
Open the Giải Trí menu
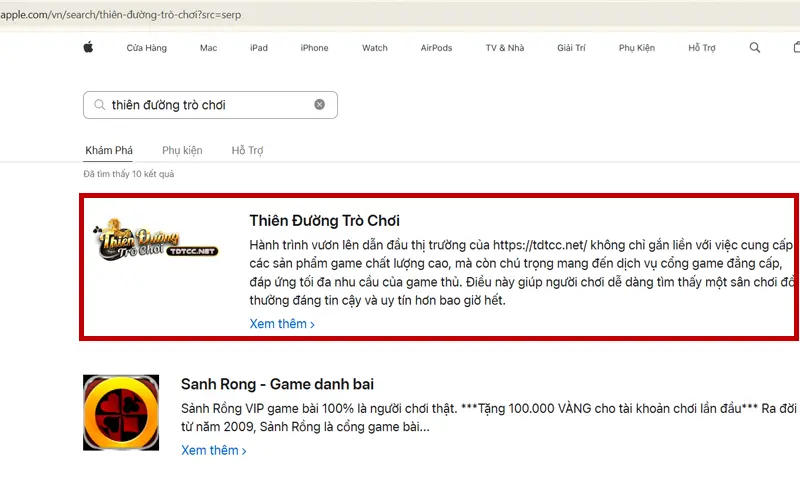pos(571,48)
